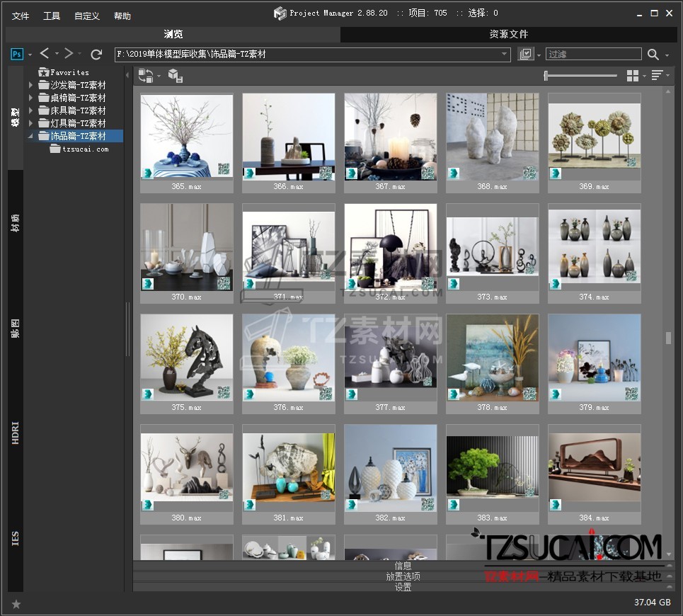
Task: Click 3ds Max icon on 379.max thumbnail
Action: (556, 394)
